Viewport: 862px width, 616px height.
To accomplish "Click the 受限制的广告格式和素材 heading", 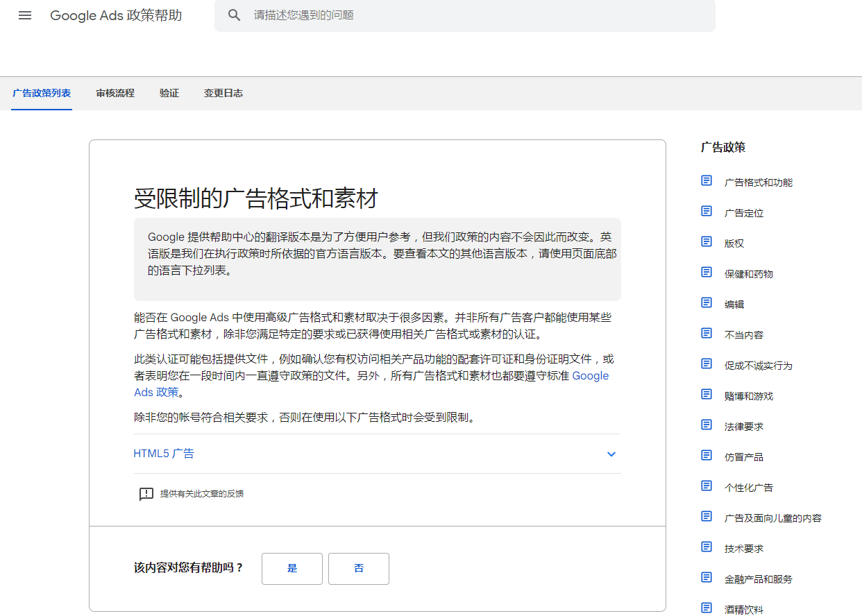I will pyautogui.click(x=256, y=198).
